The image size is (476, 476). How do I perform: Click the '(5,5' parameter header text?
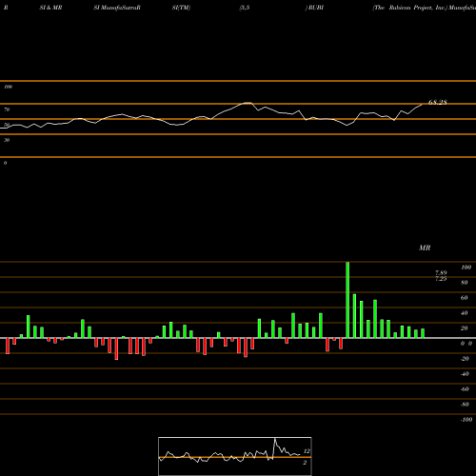click(x=245, y=8)
